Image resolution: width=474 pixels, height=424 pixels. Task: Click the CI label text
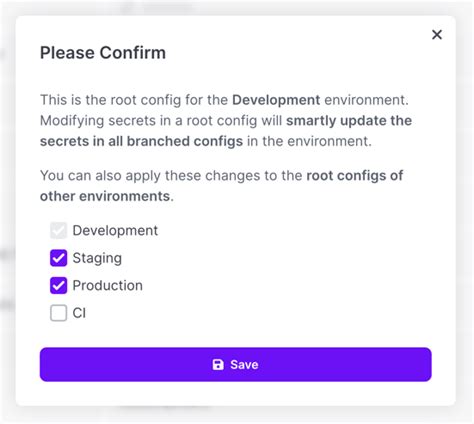pyautogui.click(x=79, y=313)
